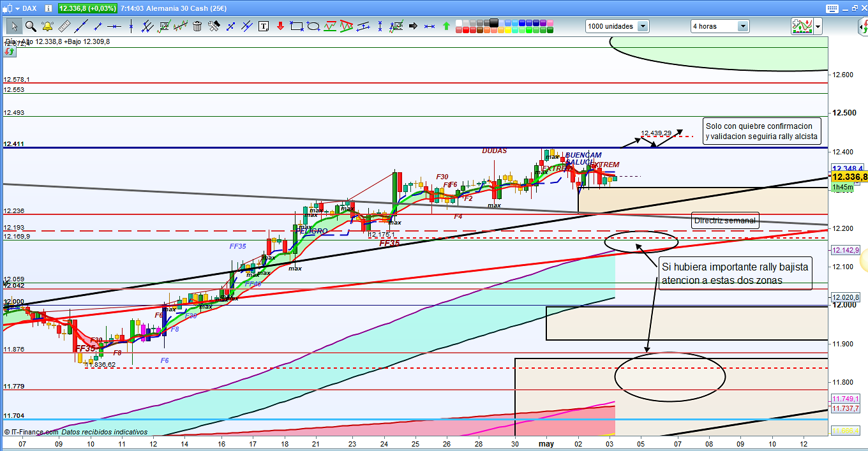Click the on-screen keyboard icon
Image resolution: width=868 pixels, height=451 pixels.
point(832,9)
